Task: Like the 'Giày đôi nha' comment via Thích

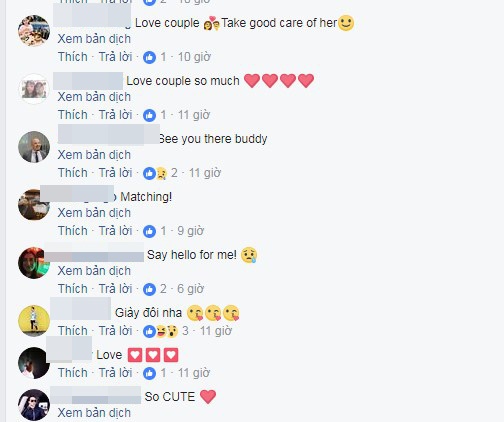Action: point(73,331)
